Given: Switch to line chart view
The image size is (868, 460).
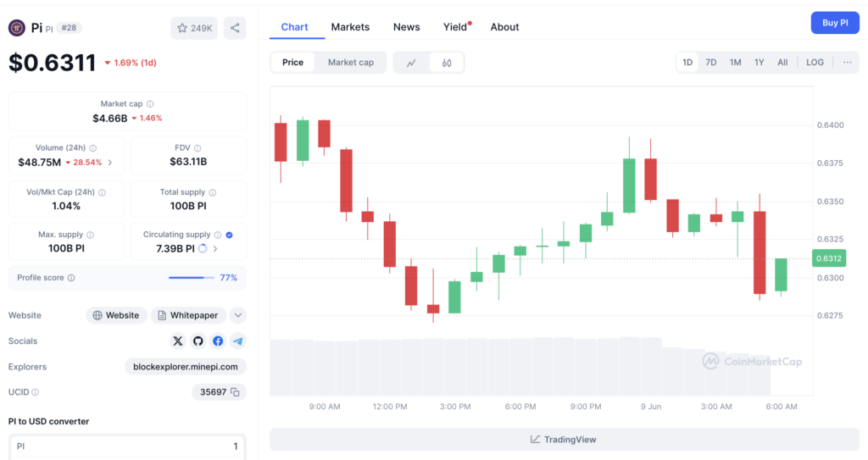Looking at the screenshot, I should 411,63.
